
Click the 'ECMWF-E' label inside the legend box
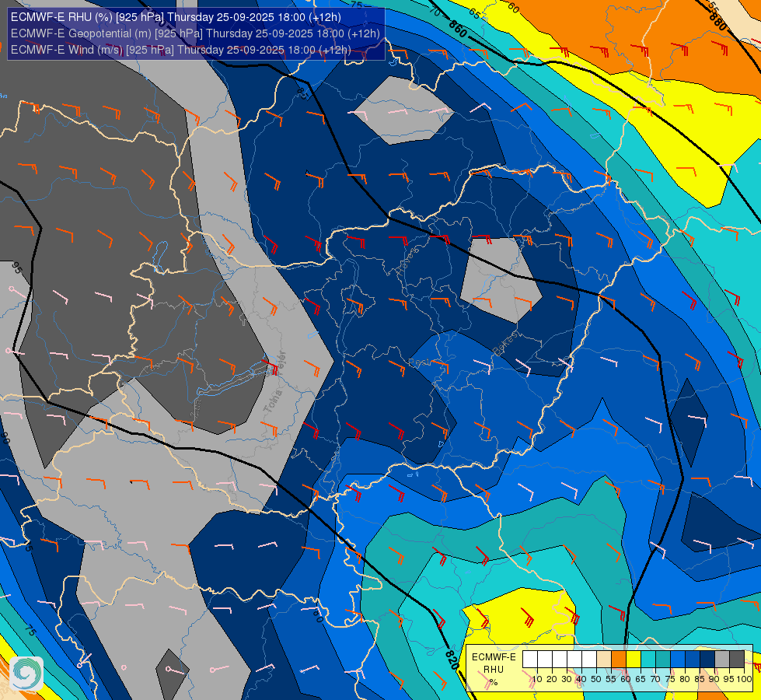tap(494, 657)
